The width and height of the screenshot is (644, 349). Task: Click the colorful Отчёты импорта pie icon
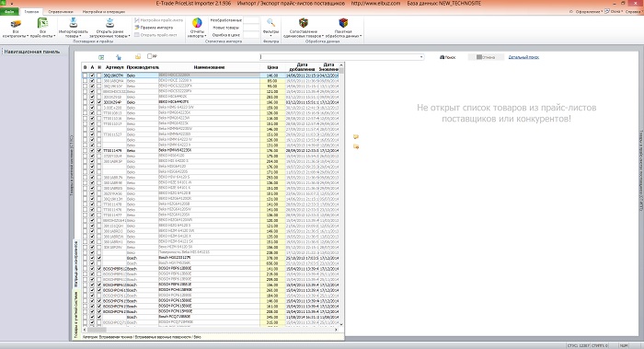[x=197, y=23]
